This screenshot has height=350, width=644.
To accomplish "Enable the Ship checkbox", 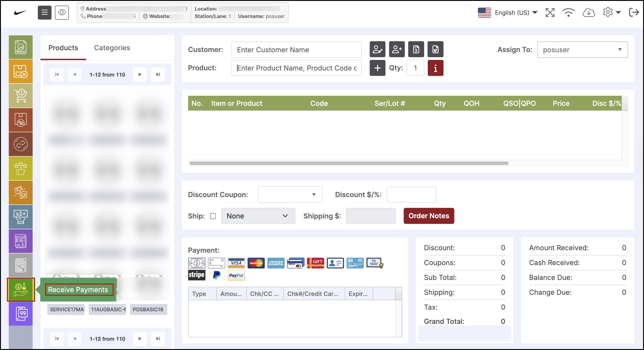I will pyautogui.click(x=213, y=216).
